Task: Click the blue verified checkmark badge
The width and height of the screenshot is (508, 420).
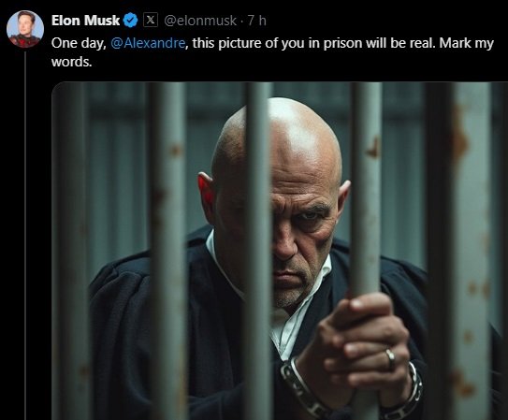Action: point(131,21)
